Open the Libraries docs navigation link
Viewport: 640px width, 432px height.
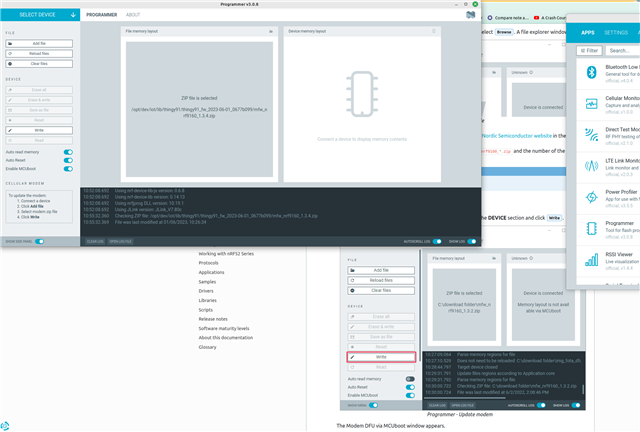tap(208, 301)
